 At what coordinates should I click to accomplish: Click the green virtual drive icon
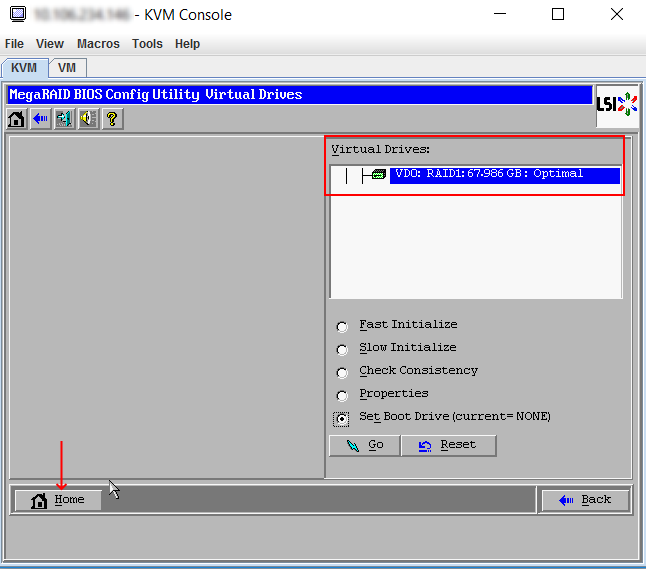tap(379, 174)
